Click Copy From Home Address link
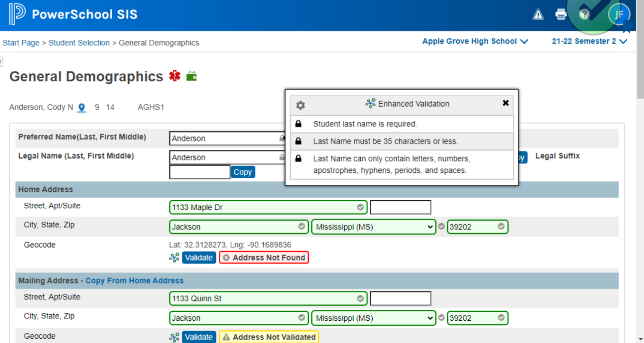 pos(134,280)
